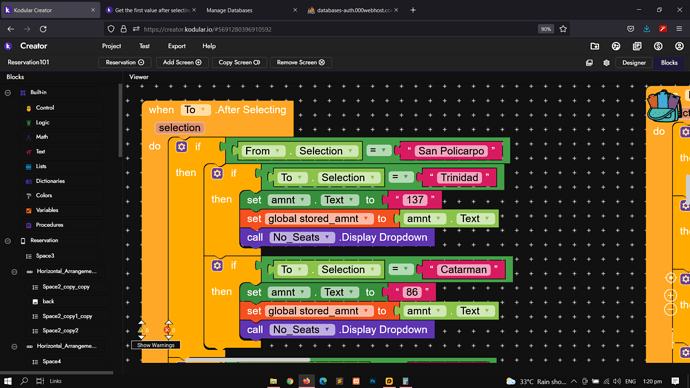Click the Remove Screen button
Viewport: 690px width, 388px height.
click(x=301, y=62)
